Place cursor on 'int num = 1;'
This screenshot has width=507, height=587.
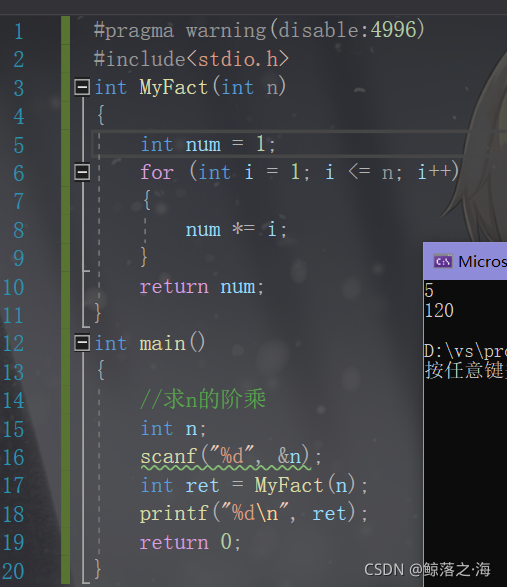click(x=208, y=145)
